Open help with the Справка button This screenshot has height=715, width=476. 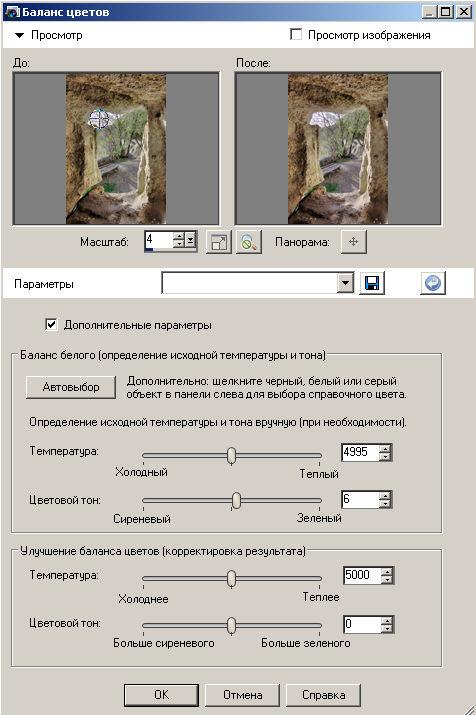coord(323,695)
